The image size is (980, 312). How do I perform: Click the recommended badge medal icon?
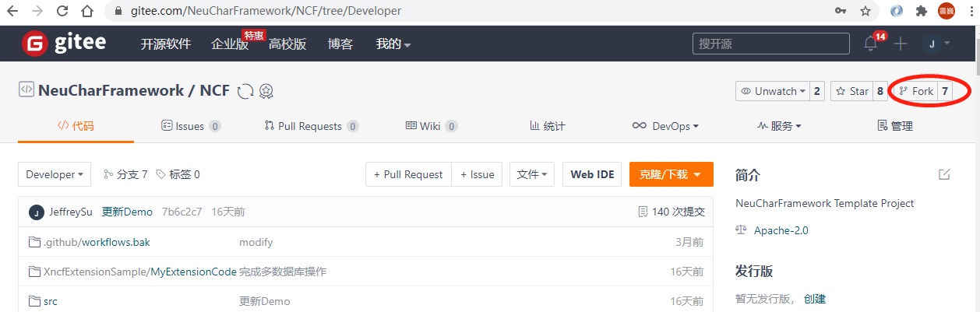pyautogui.click(x=266, y=91)
